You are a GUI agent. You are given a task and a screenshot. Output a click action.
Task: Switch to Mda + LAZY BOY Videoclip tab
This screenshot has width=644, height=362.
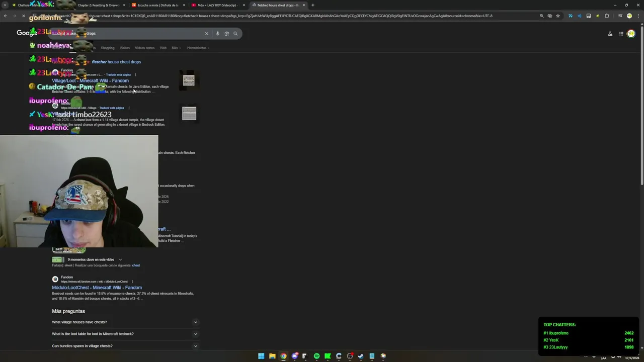tap(217, 5)
